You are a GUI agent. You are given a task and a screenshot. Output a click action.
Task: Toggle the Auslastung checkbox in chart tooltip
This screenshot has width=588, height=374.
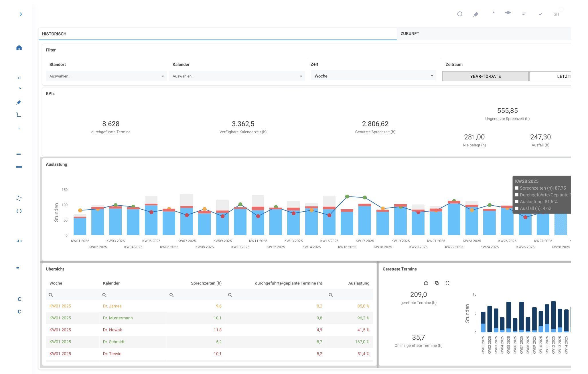point(517,202)
